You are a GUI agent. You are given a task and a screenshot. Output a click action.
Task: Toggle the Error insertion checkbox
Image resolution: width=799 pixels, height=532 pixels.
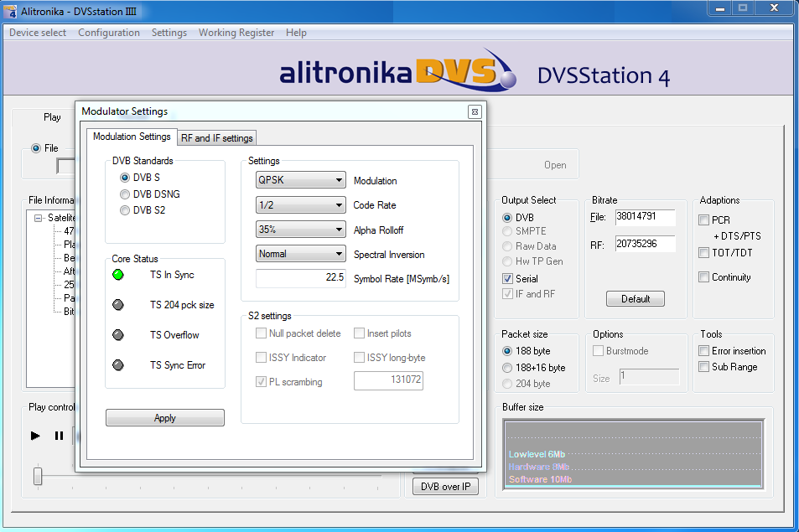(704, 351)
